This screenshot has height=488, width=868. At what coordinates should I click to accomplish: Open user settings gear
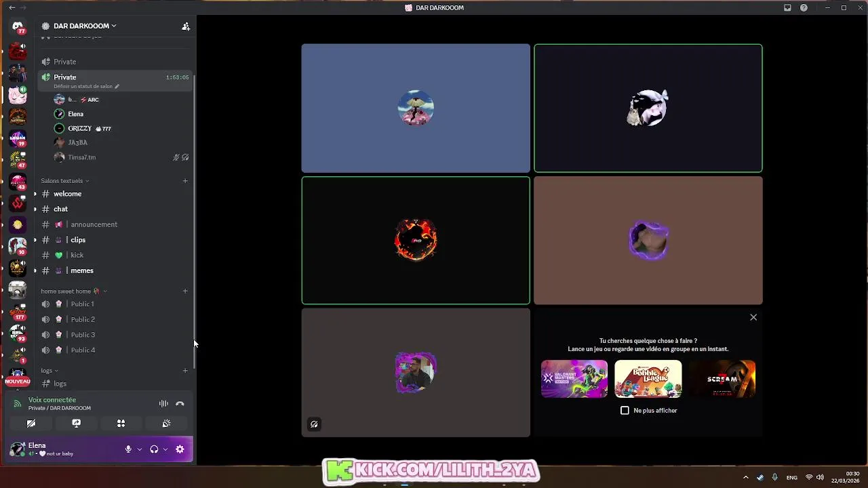180,449
